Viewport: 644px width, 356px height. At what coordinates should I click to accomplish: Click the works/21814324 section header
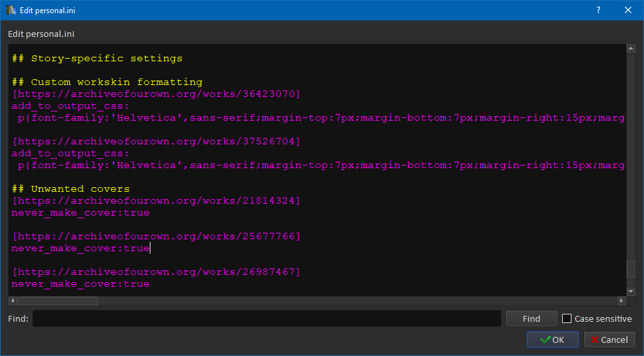pyautogui.click(x=156, y=201)
